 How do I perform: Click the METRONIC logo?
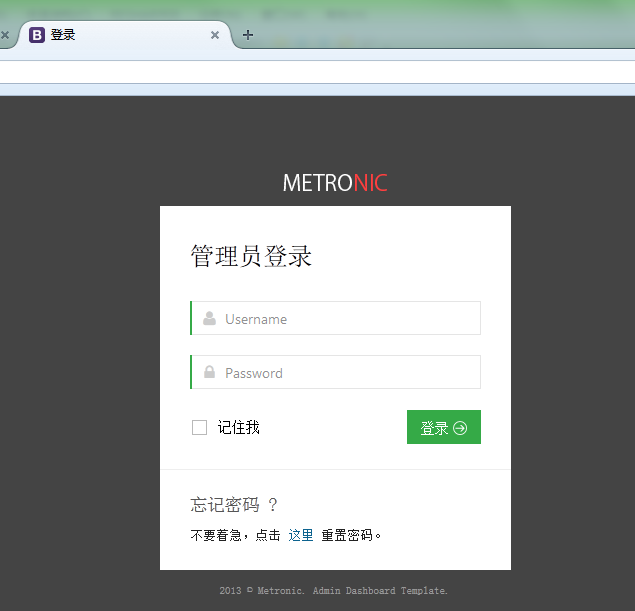pyautogui.click(x=335, y=183)
